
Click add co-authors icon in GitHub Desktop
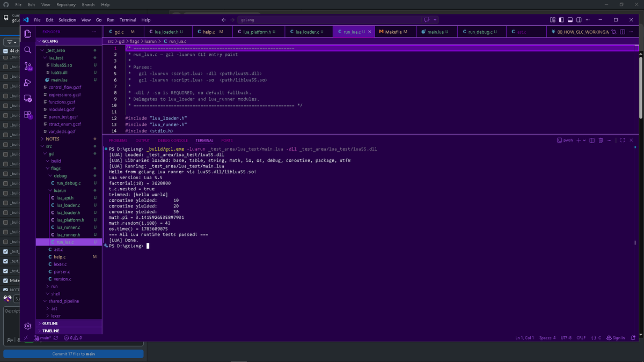(10, 340)
